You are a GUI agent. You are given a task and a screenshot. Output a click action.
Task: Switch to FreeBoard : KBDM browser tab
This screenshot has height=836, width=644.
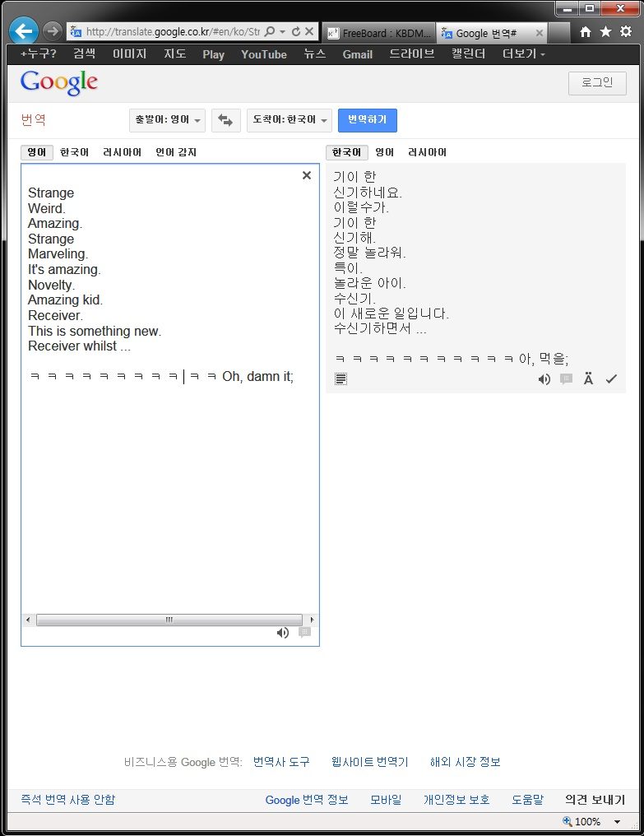coord(380,33)
